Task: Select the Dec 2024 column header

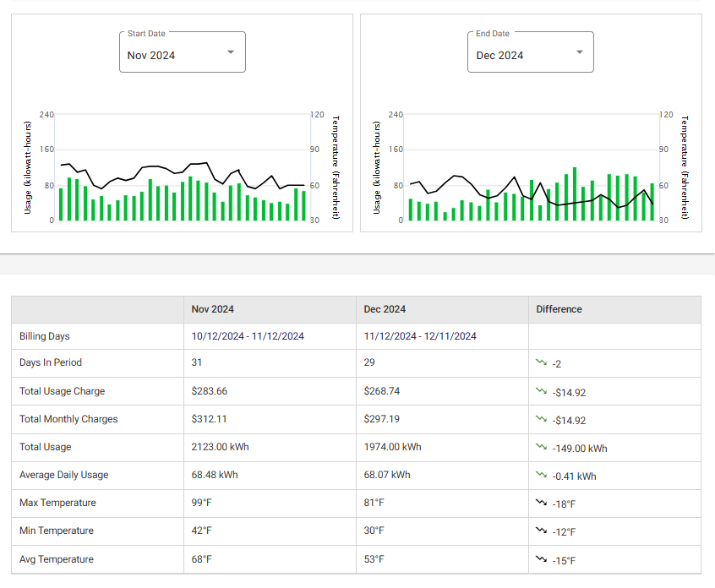Action: pyautogui.click(x=385, y=309)
